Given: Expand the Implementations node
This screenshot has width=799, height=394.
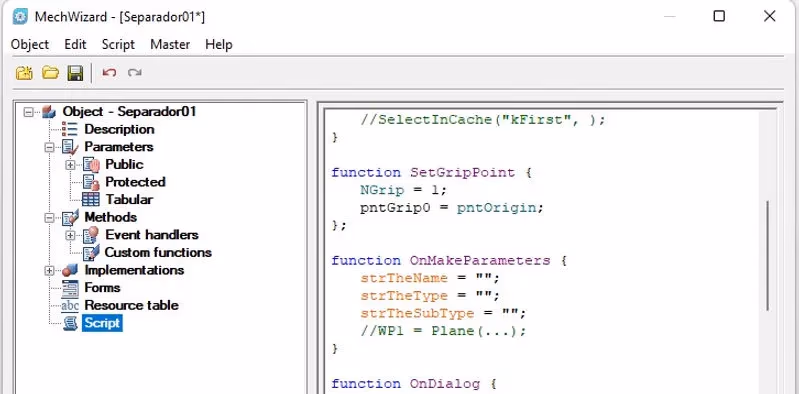Looking at the screenshot, I should point(49,271).
